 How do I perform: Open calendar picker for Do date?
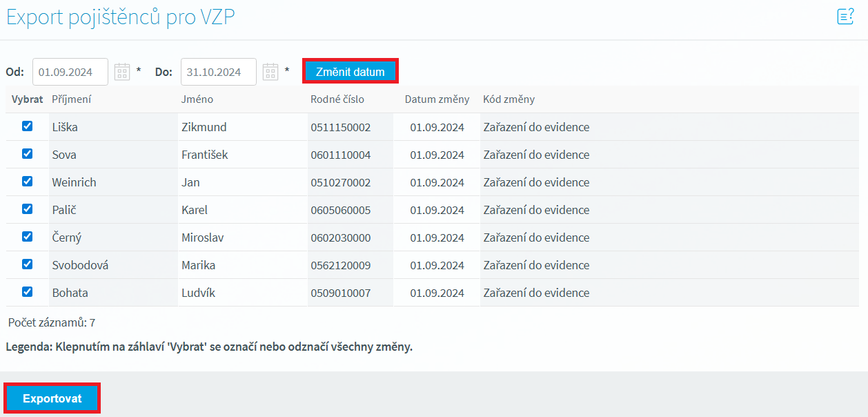[270, 72]
